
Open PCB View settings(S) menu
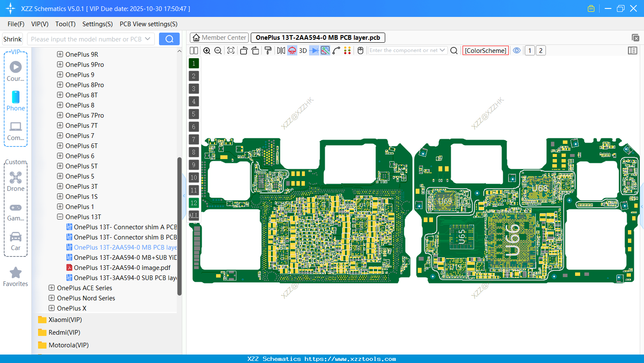tap(148, 24)
